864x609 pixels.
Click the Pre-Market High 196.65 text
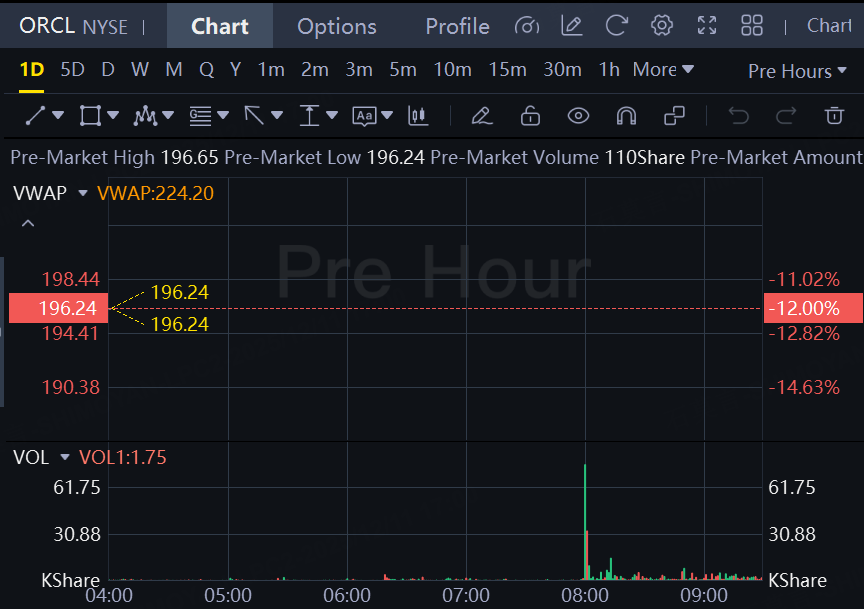[x=114, y=158]
